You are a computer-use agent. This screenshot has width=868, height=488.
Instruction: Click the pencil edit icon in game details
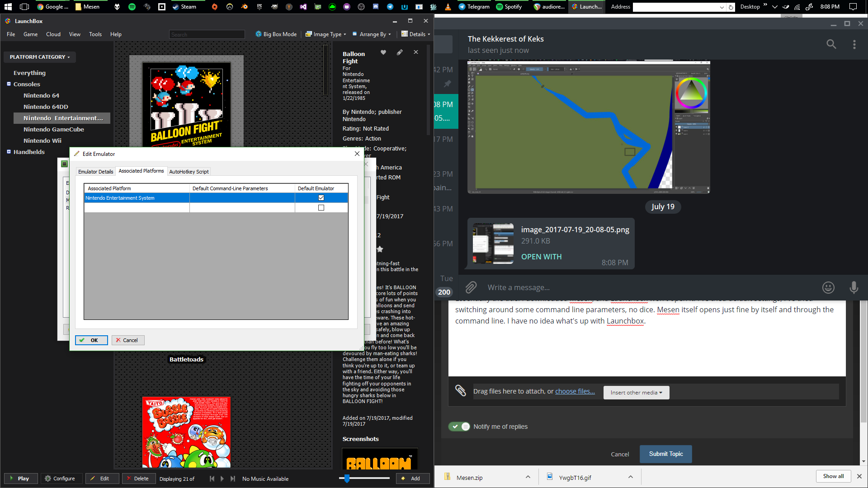pos(400,52)
